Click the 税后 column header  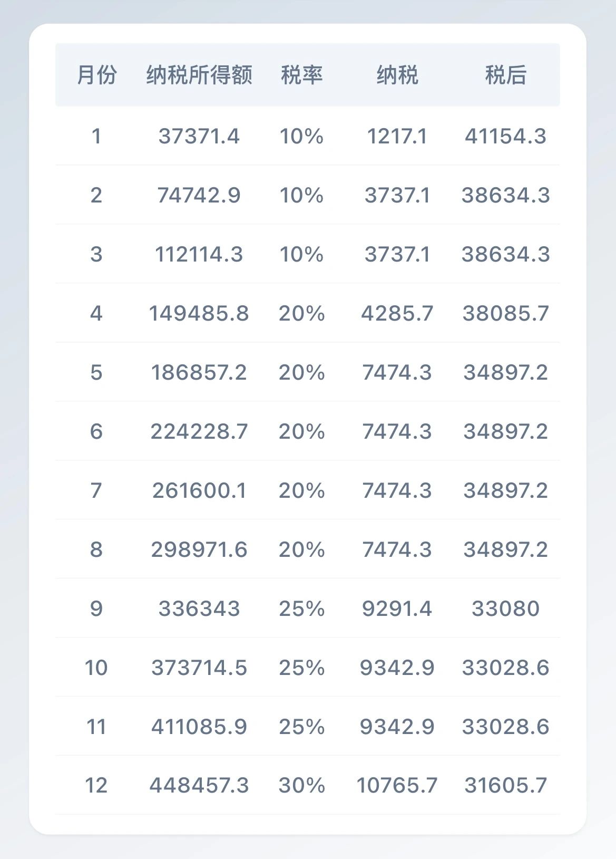[505, 75]
